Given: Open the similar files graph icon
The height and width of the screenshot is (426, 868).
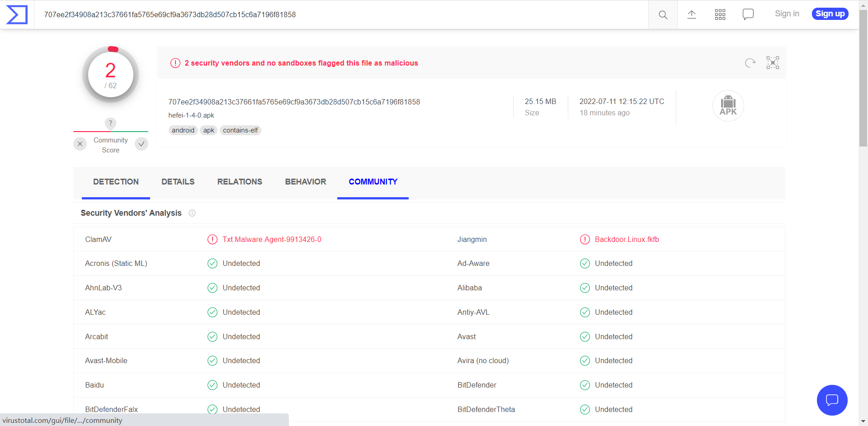Looking at the screenshot, I should coord(773,63).
